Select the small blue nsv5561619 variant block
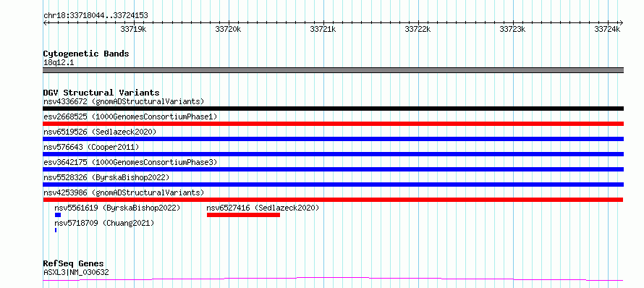644x288 pixels. 58,215
